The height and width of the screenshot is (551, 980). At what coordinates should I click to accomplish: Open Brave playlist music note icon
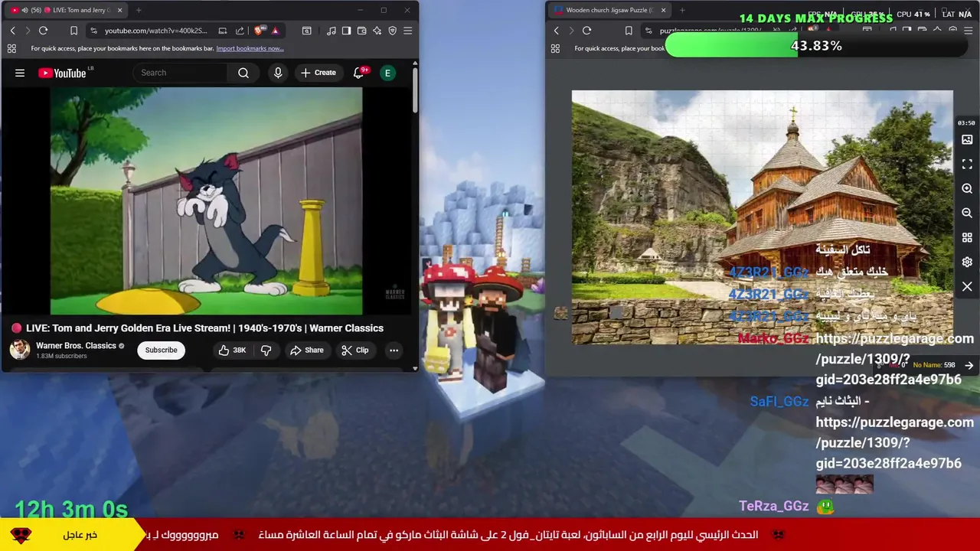coord(331,31)
